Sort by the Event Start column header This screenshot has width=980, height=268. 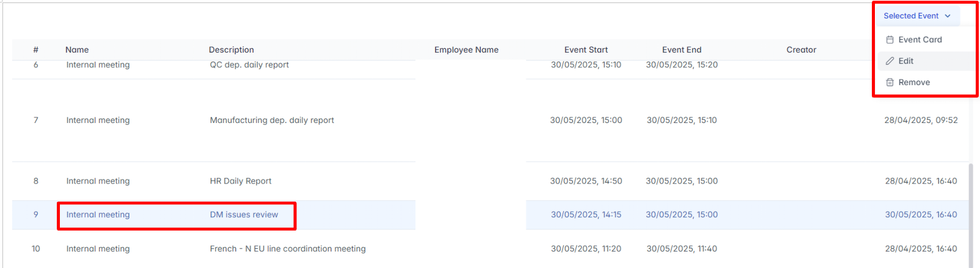point(586,50)
